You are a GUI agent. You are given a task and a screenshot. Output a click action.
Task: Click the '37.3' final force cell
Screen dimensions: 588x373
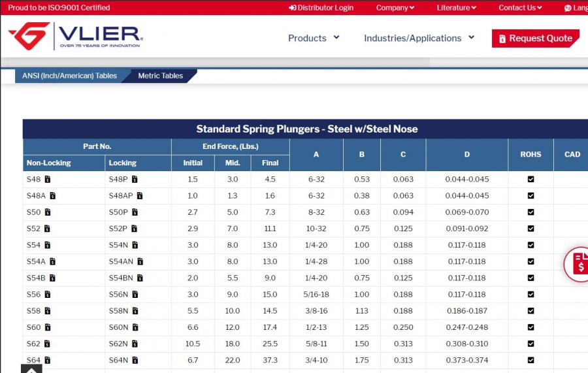(x=270, y=360)
